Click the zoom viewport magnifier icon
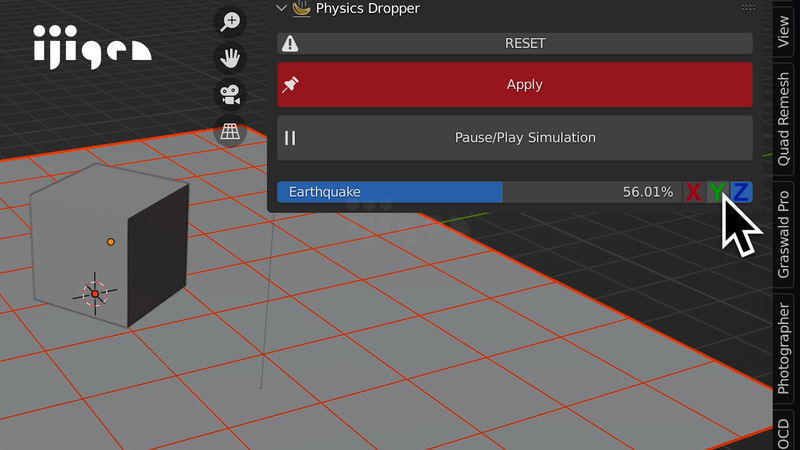This screenshot has width=800, height=450. [x=230, y=22]
